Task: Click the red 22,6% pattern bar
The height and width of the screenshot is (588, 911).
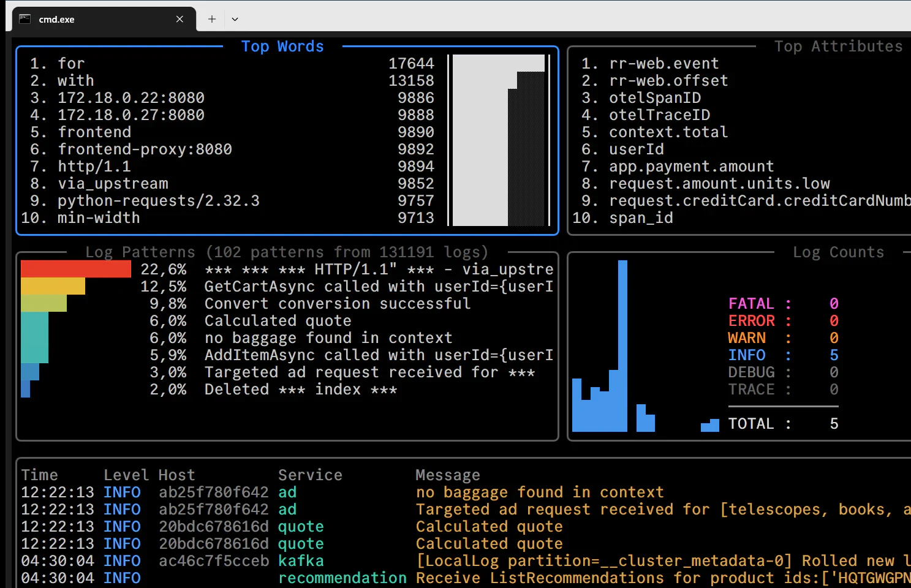Action: point(76,269)
